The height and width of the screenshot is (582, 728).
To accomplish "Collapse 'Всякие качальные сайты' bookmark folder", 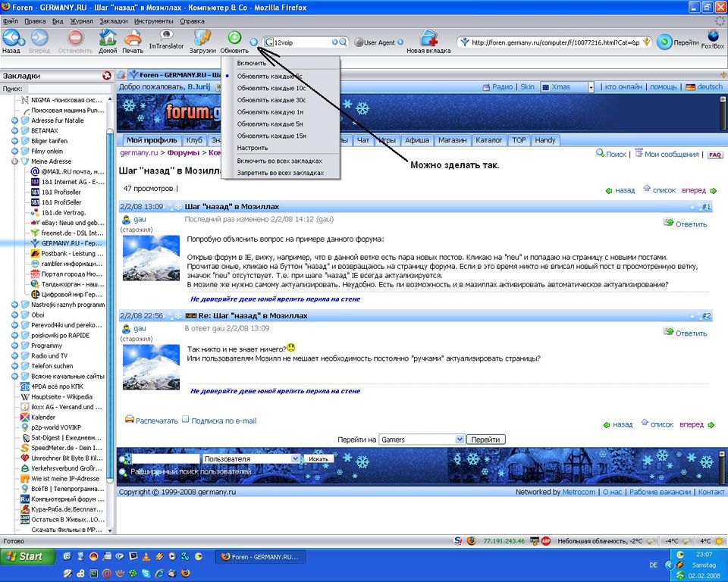I will pos(14,376).
